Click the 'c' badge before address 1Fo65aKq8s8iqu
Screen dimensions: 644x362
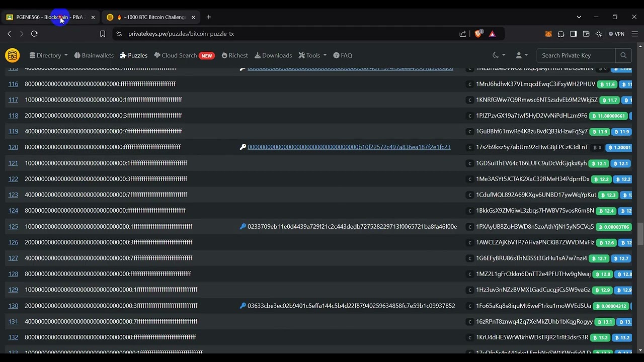(470, 306)
